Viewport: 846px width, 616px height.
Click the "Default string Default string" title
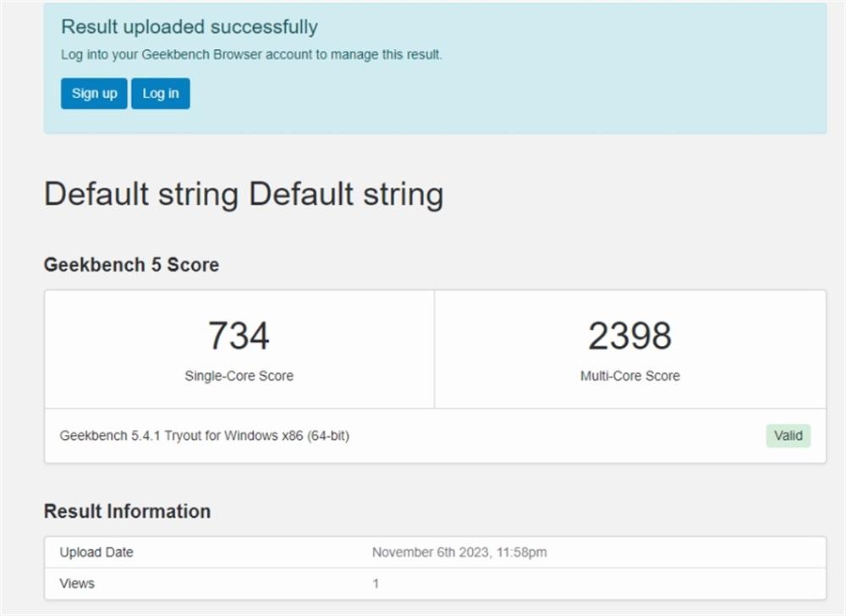pos(244,195)
